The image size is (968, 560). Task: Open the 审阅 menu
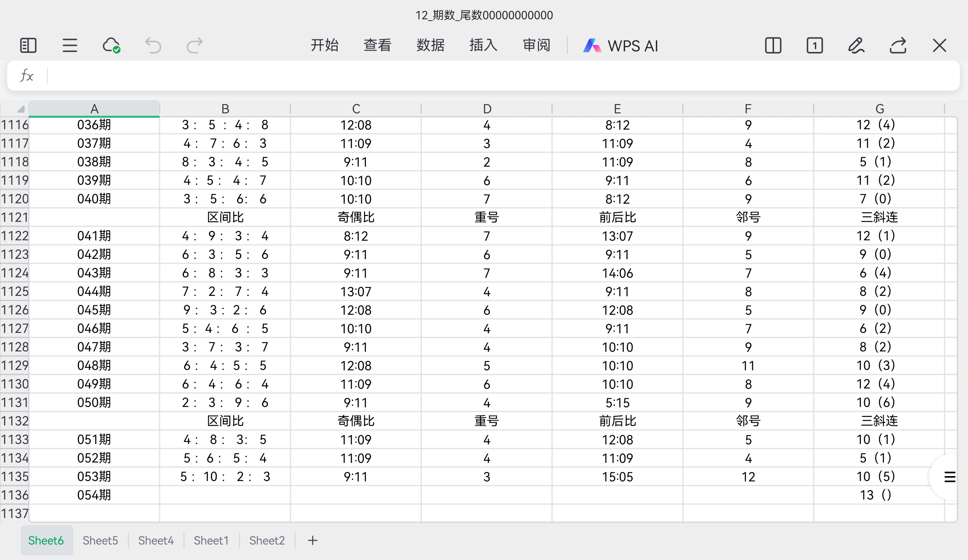(536, 45)
